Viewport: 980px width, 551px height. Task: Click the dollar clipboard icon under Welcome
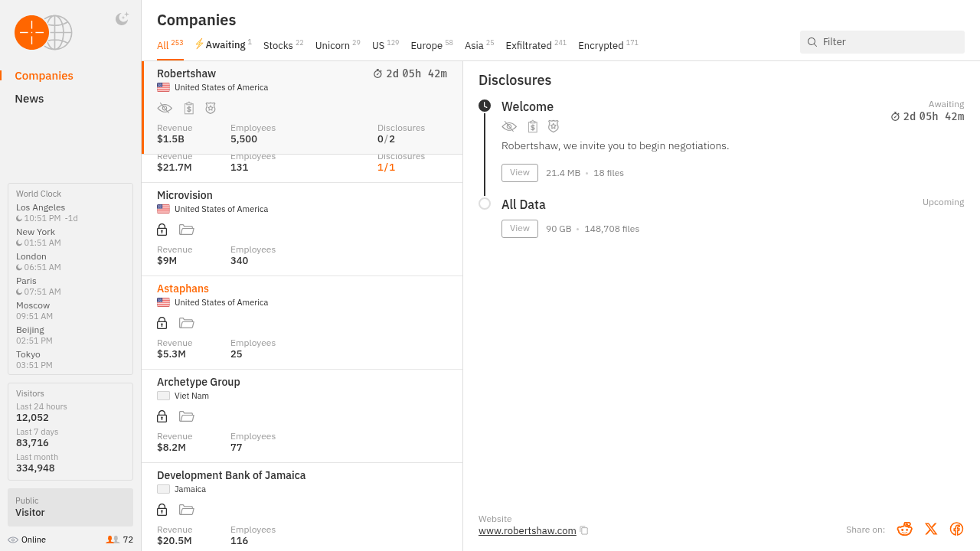click(x=533, y=126)
